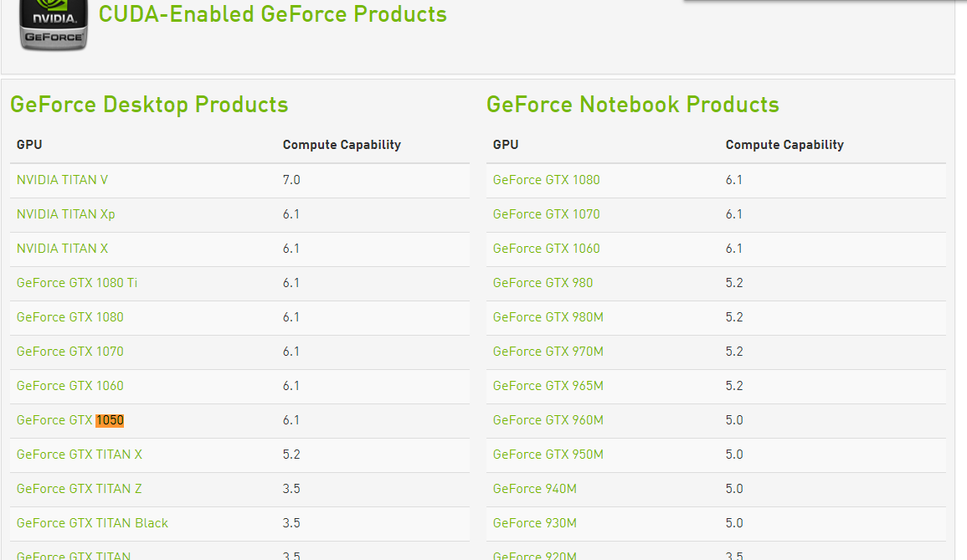Go to the GeForce GTX 970M page

pos(548,352)
